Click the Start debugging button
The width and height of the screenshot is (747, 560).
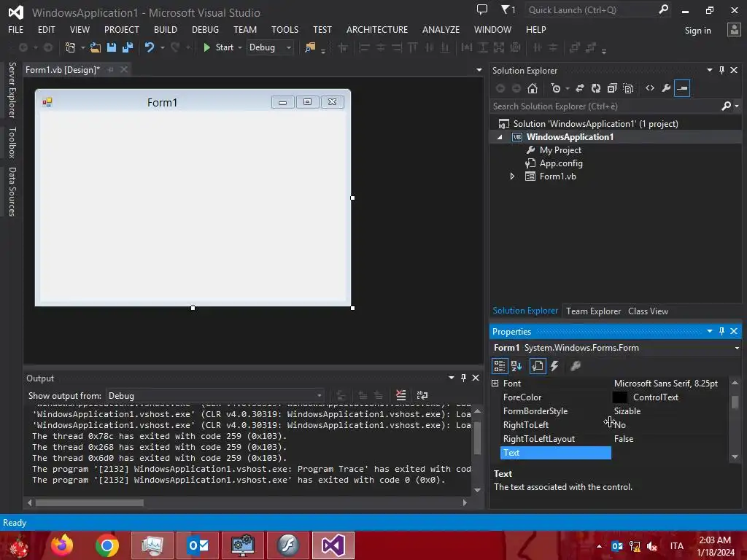219,47
